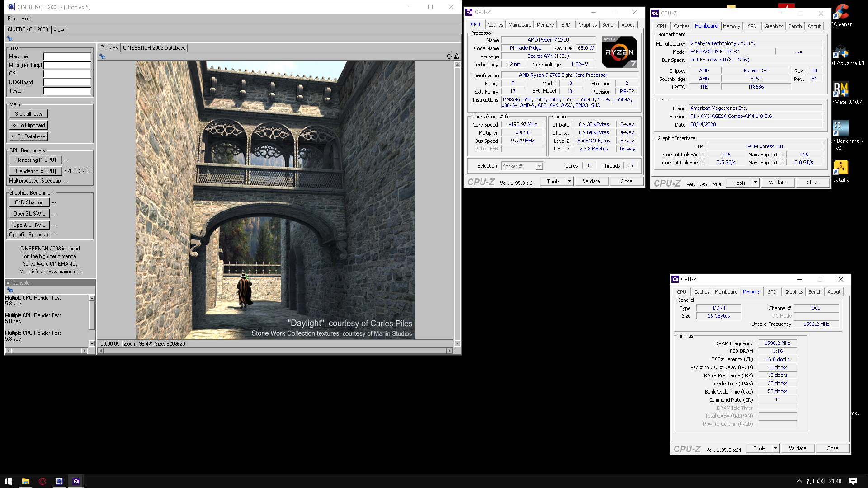The image size is (868, 488).
Task: Switch to the Caches tab in the CPU window
Action: coord(495,25)
